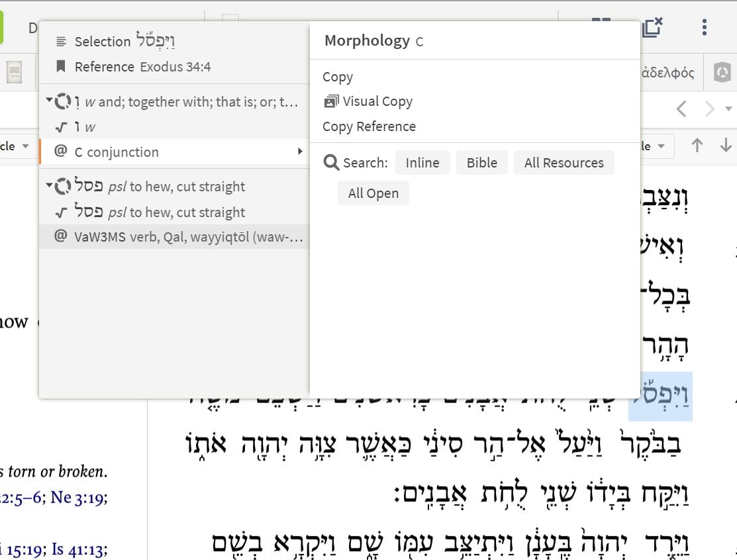Click the Selection icon in context menu
737x560 pixels.
[x=61, y=41]
